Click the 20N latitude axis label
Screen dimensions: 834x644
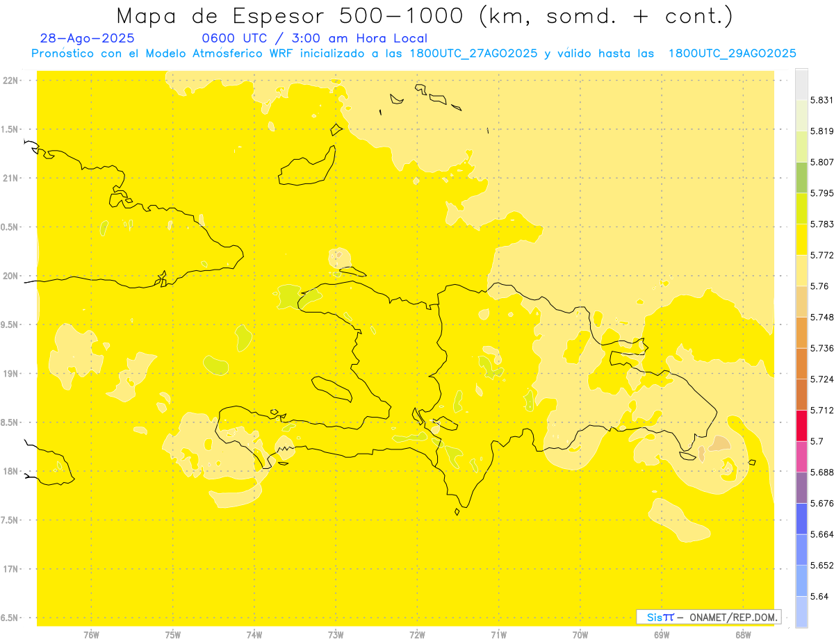click(x=10, y=276)
